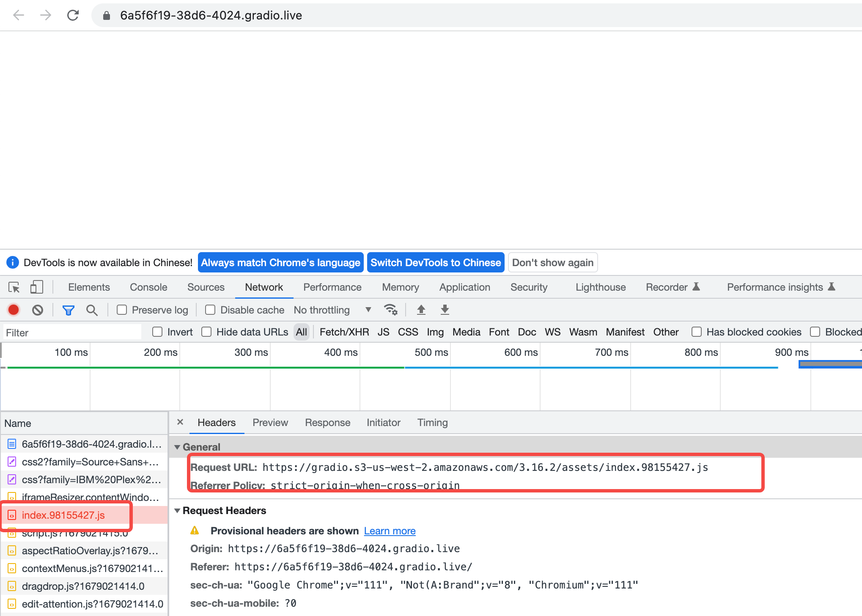The width and height of the screenshot is (862, 616).
Task: Enable Preserve log checkbox
Action: click(x=122, y=310)
